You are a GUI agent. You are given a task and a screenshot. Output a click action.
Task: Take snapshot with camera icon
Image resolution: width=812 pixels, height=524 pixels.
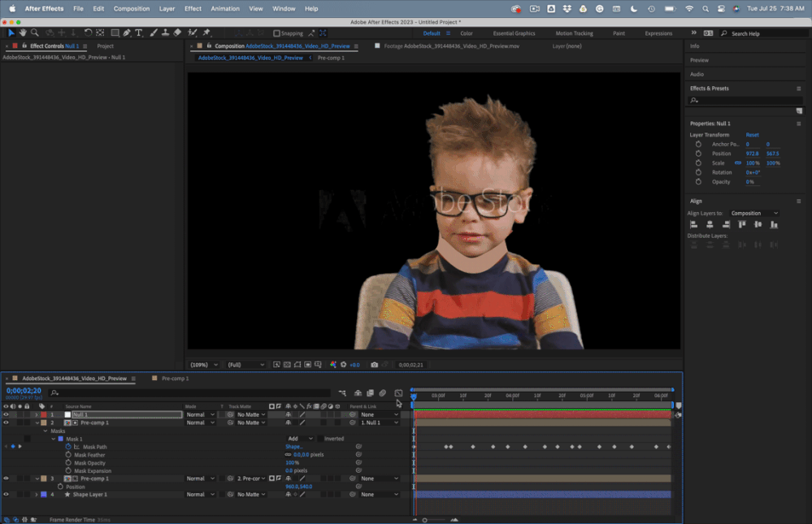pyautogui.click(x=374, y=365)
